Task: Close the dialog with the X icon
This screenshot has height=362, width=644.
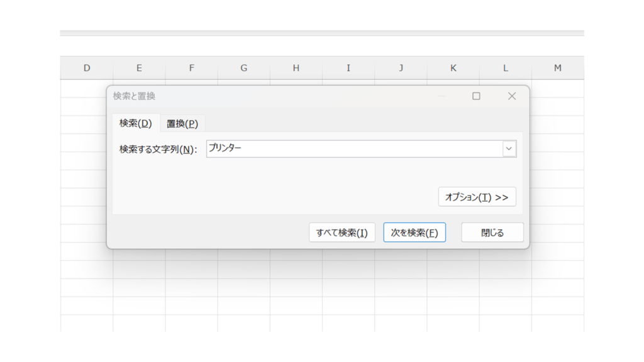Action: (511, 96)
